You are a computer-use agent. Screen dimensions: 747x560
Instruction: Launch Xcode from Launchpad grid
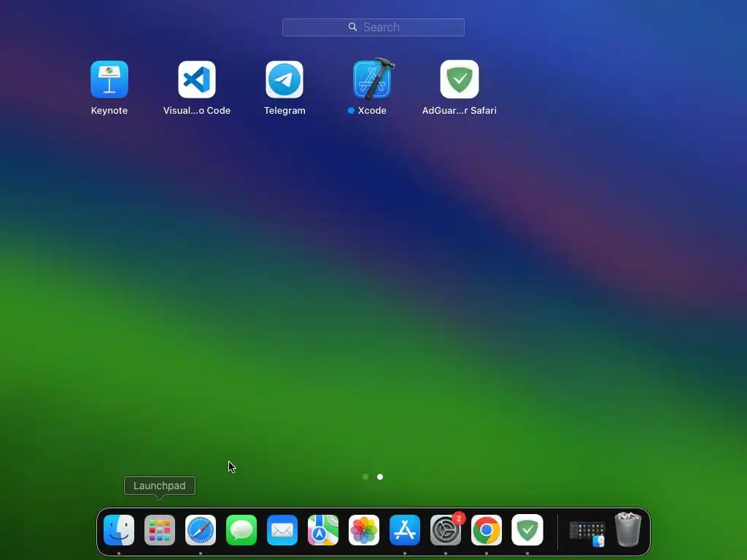[x=373, y=79]
